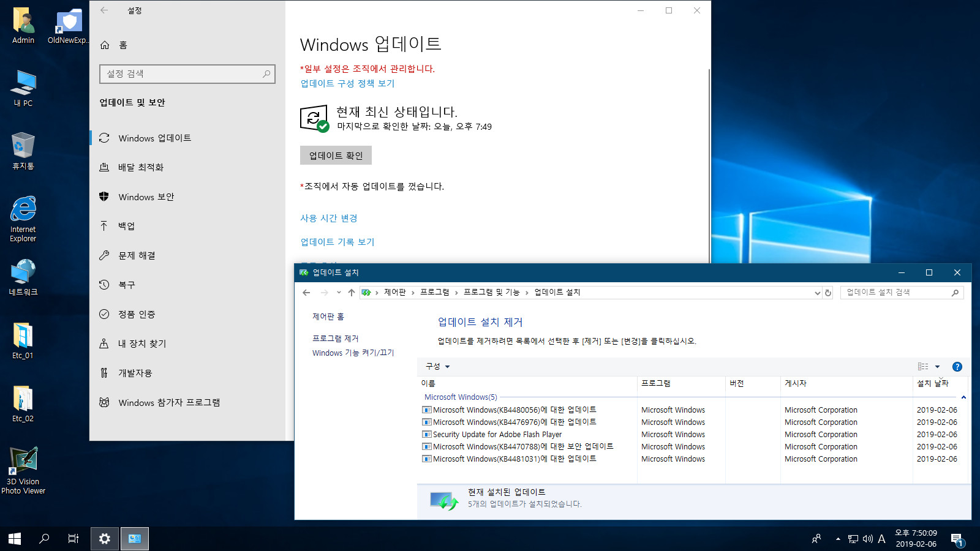Open Windows 참가자 프로그램 page
Image resolution: width=980 pixels, height=551 pixels.
(187, 402)
